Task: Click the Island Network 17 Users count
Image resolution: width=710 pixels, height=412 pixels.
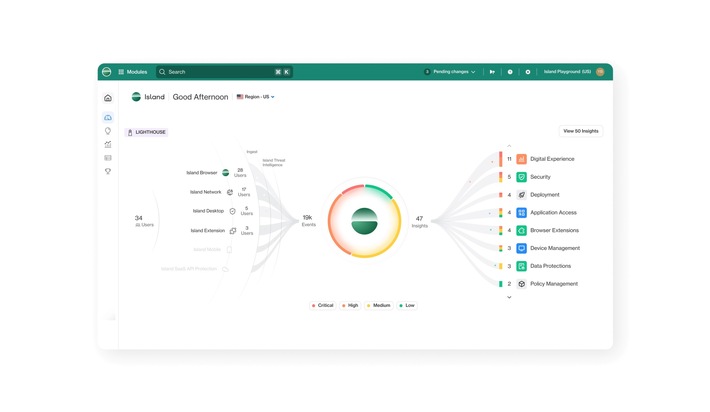Action: tap(244, 192)
